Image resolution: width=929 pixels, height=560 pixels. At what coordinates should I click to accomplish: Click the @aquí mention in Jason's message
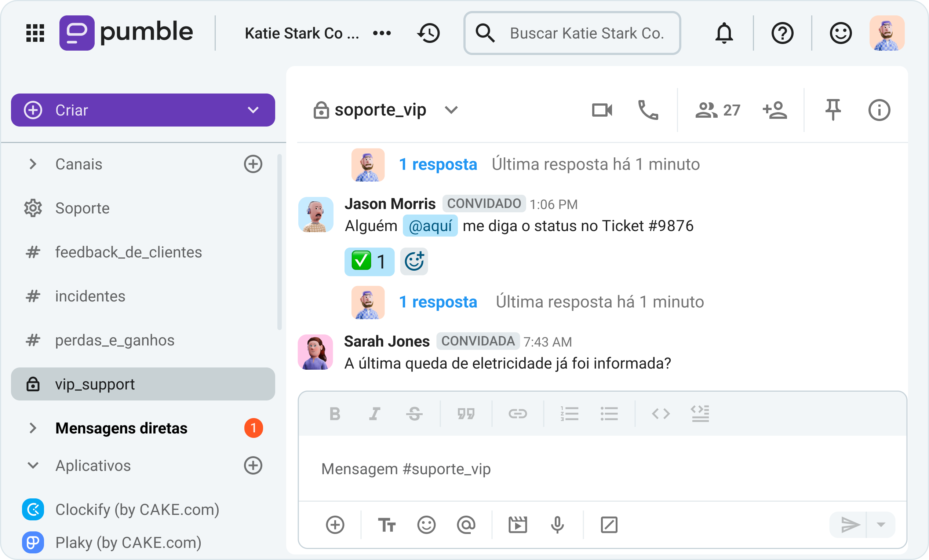[430, 226]
